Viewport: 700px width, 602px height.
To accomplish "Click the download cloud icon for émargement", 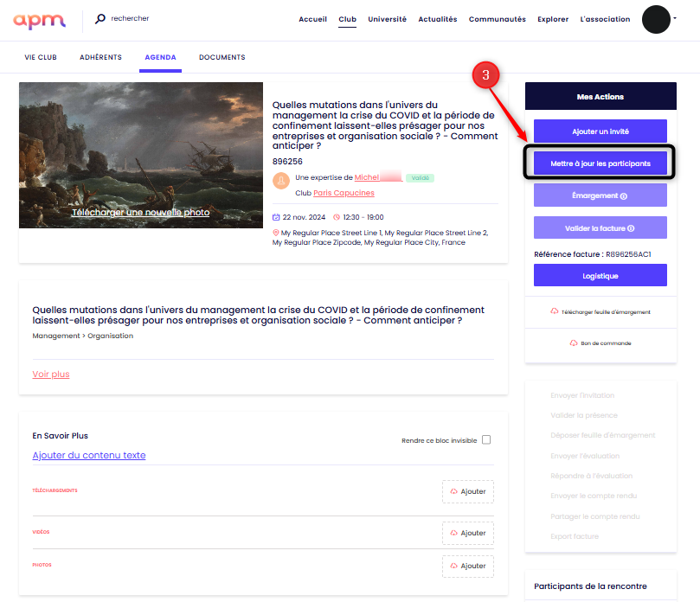I will (554, 311).
